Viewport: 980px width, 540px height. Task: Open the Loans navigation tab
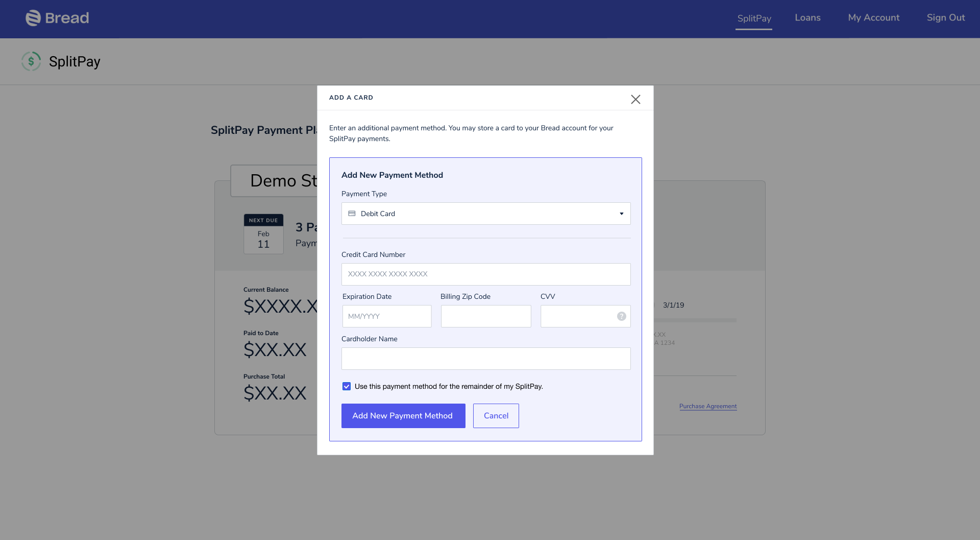(807, 17)
